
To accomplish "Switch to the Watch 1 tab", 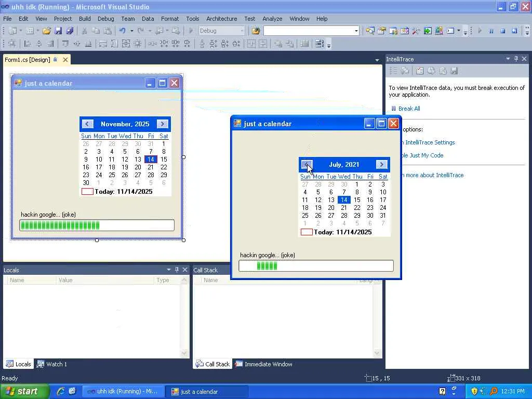I will tap(52, 364).
